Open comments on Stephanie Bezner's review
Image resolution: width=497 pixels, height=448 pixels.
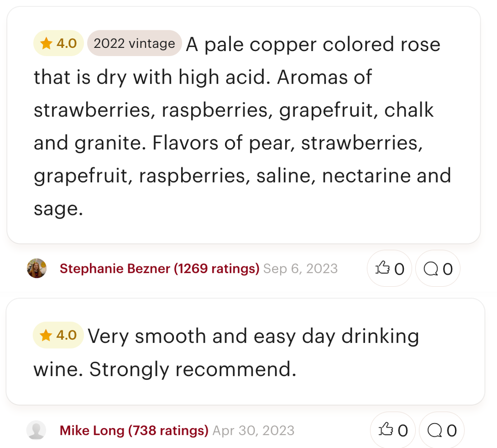438,269
